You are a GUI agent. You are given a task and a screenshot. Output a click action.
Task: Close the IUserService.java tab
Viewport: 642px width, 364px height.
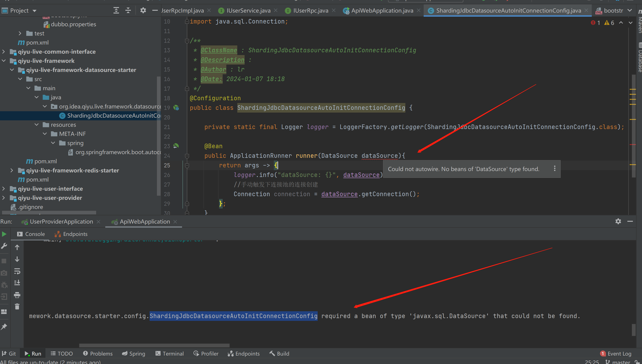point(276,11)
